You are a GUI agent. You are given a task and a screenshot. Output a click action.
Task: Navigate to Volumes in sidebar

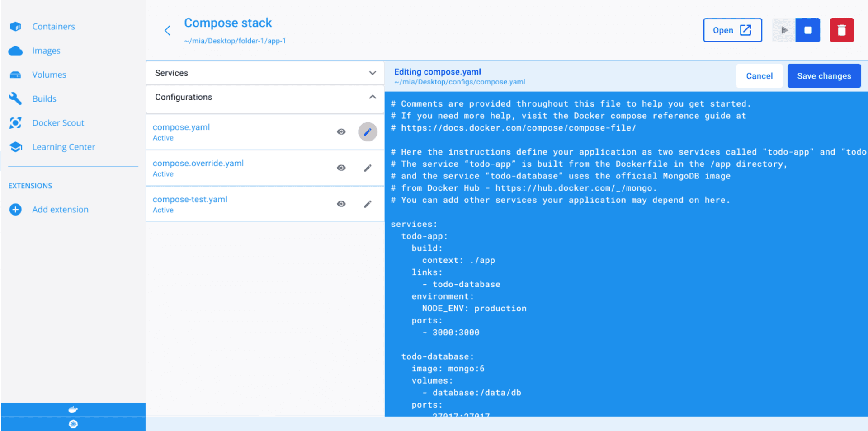point(49,75)
